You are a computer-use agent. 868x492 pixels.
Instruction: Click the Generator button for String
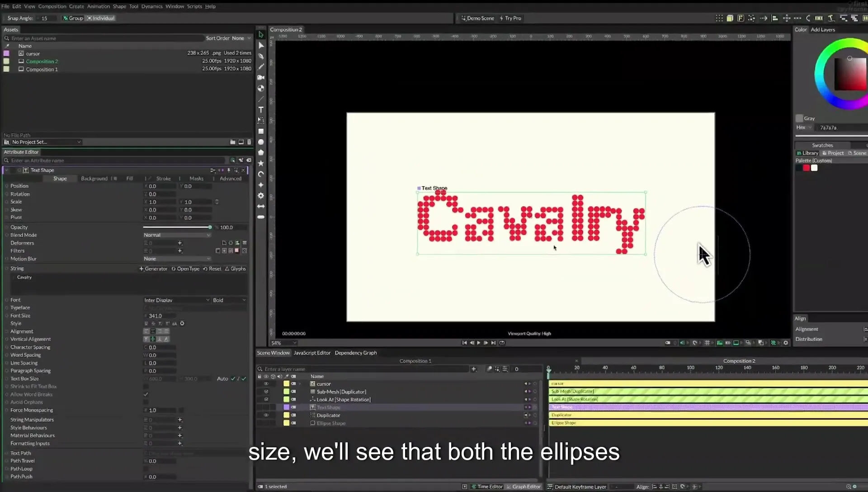tap(153, 269)
